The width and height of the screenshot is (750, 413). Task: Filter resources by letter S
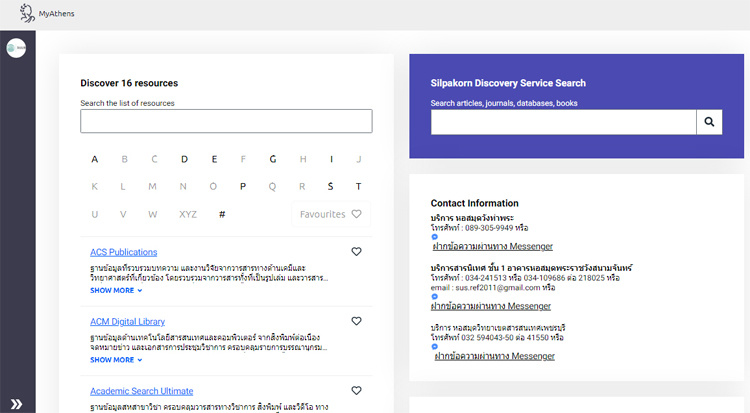pyautogui.click(x=330, y=186)
